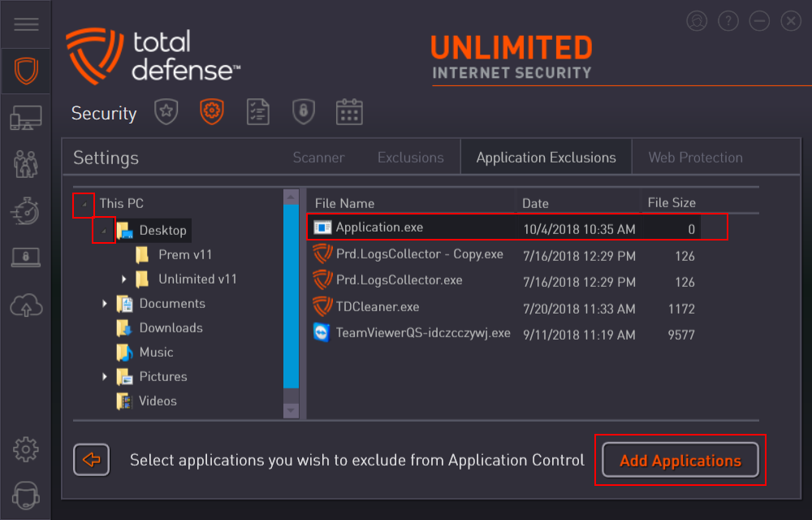
Task: Open the Help question mark icon
Action: (x=728, y=21)
